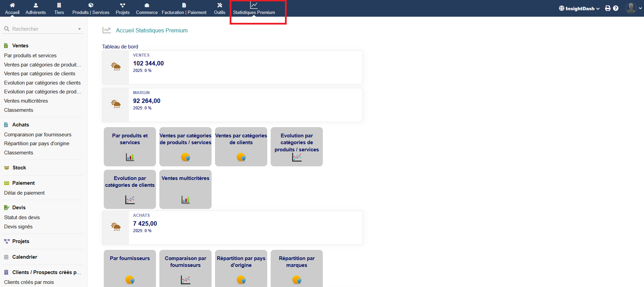Screen dimensions: 644x287
Task: Open the Commerce module icon
Action: click(147, 5)
